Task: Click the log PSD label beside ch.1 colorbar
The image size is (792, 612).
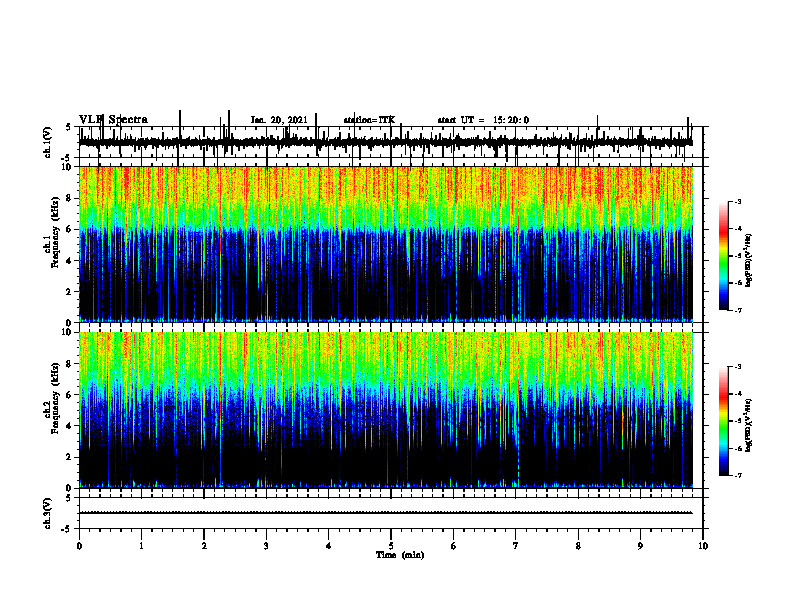Action: (x=749, y=261)
